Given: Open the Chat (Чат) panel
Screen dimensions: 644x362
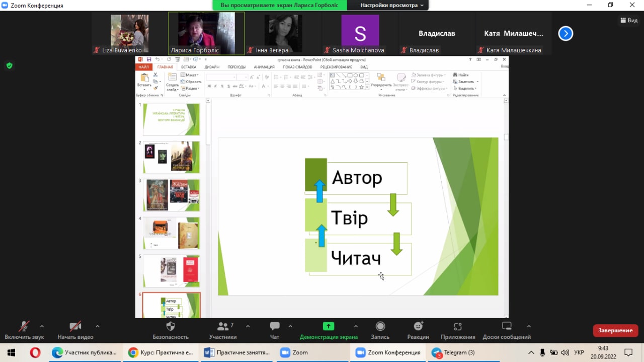Looking at the screenshot, I should pos(275,327).
